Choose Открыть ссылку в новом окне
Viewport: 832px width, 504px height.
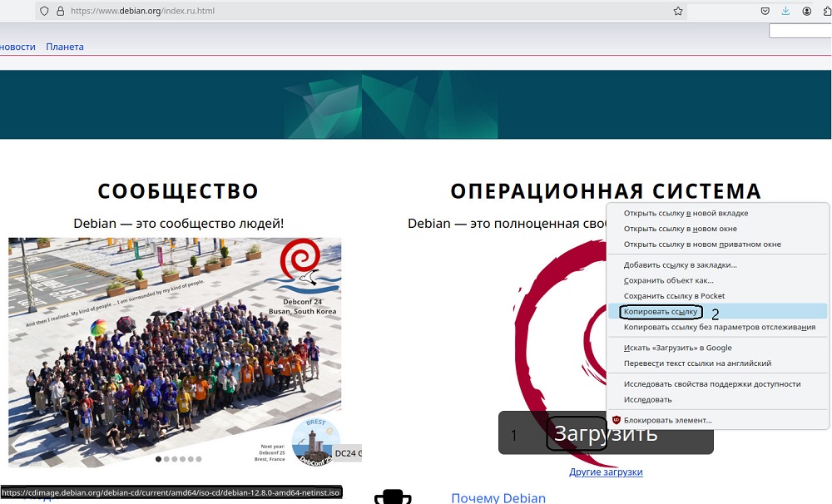pos(717,229)
